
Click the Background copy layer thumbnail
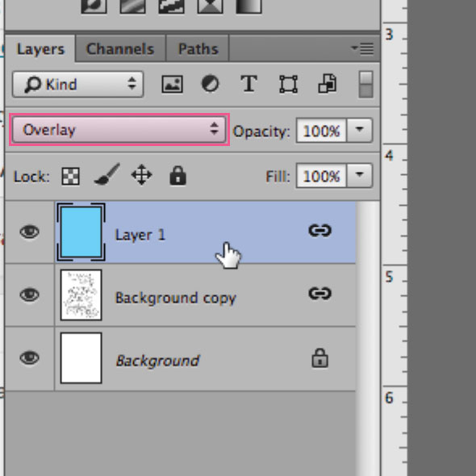(81, 294)
